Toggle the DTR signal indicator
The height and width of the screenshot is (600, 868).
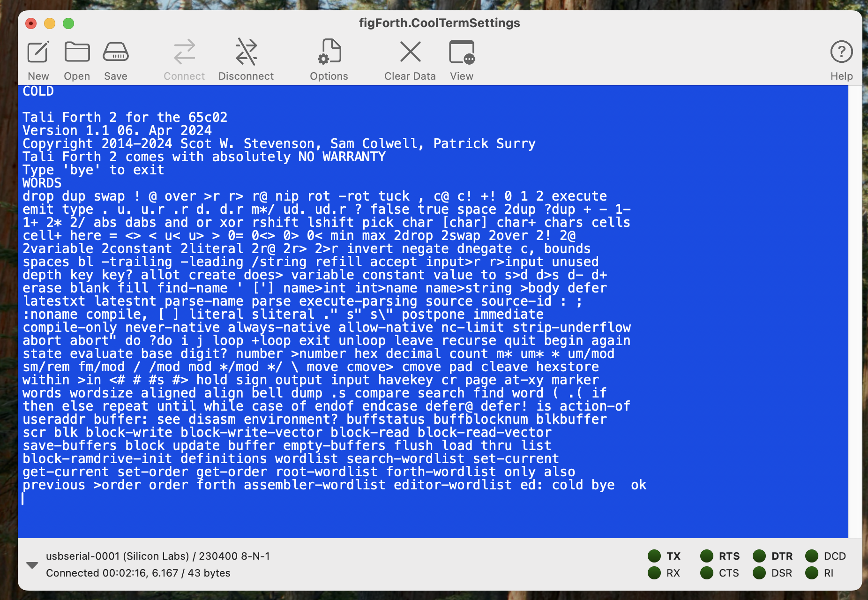(759, 556)
